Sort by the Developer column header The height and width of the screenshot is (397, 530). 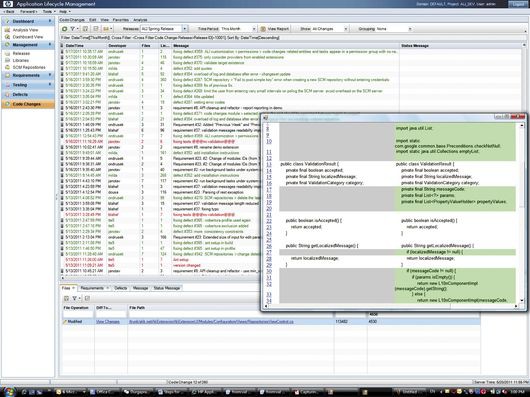(123, 45)
